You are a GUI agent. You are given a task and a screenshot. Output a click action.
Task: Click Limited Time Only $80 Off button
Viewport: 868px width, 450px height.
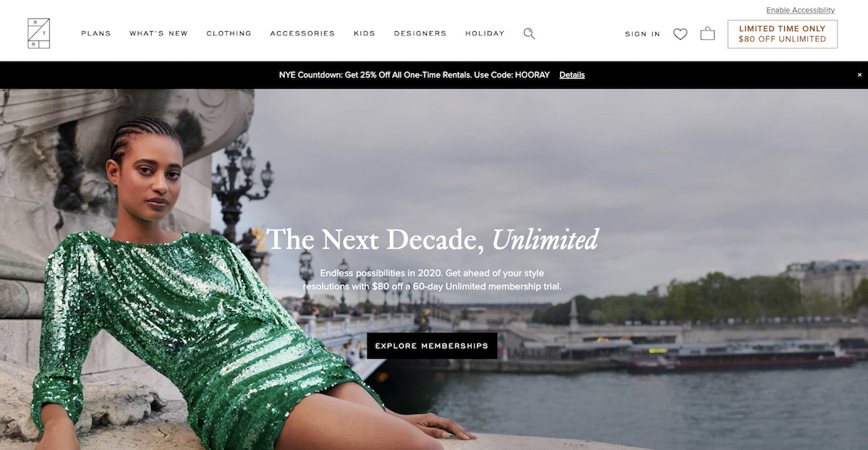click(782, 34)
